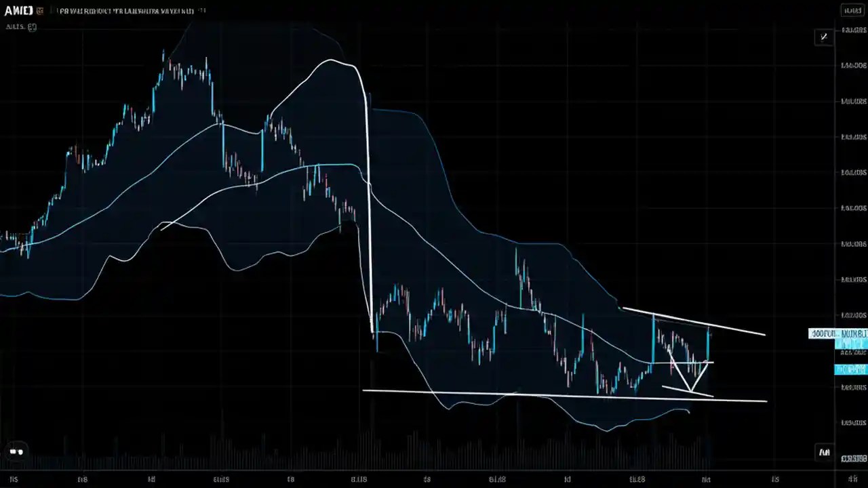
Task: Select the two-dot drawing tool bottom left
Action: [15, 451]
